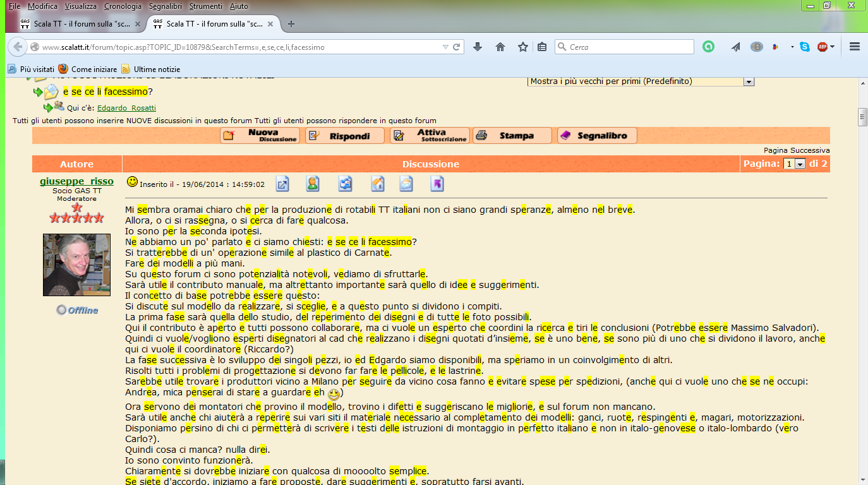Click the Autore column header
The width and height of the screenshot is (868, 485).
coord(76,164)
